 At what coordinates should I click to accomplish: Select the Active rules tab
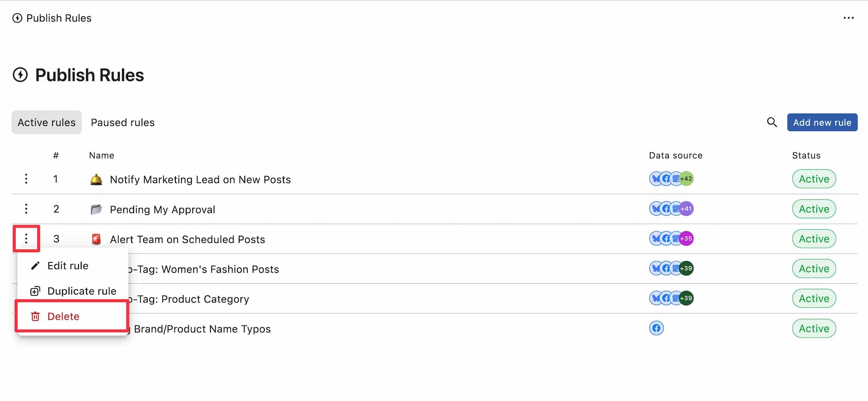click(46, 122)
